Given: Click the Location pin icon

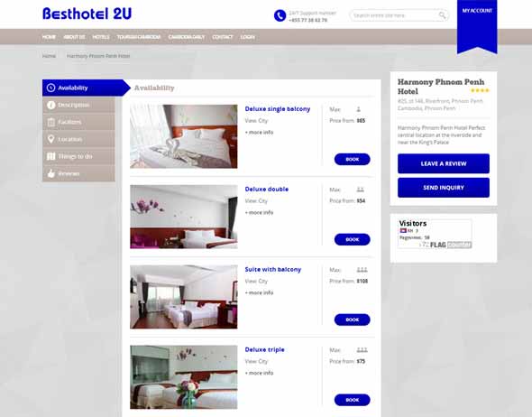Looking at the screenshot, I should [x=50, y=139].
